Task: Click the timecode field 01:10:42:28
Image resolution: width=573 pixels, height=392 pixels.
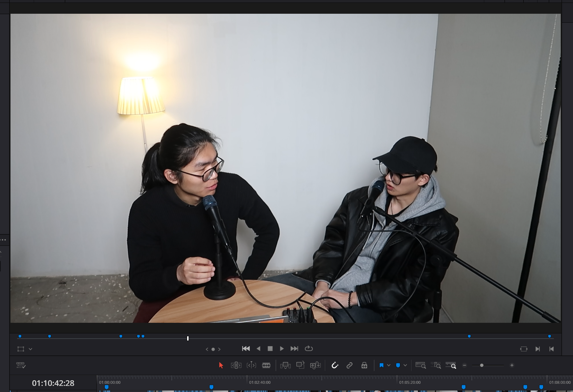Action: [x=53, y=383]
